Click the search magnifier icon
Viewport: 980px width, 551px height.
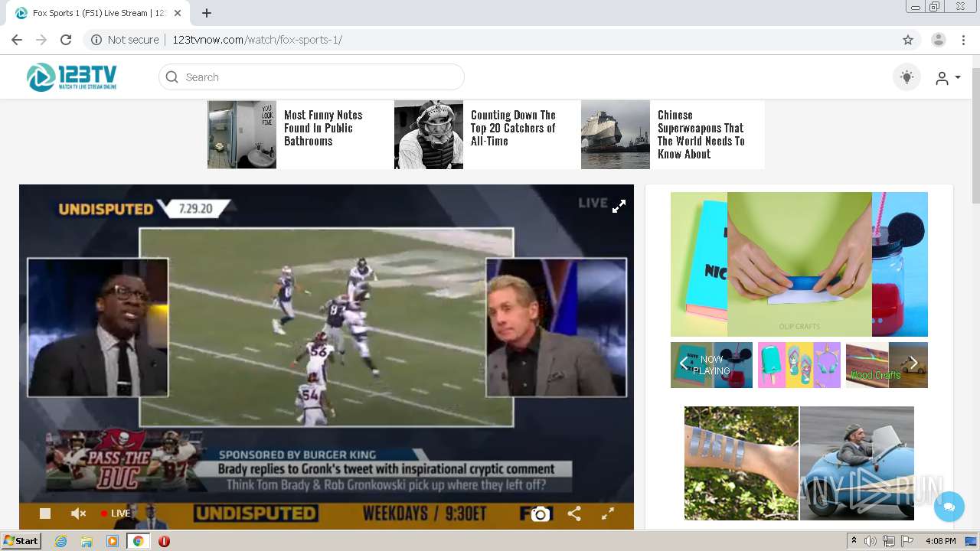pos(172,77)
